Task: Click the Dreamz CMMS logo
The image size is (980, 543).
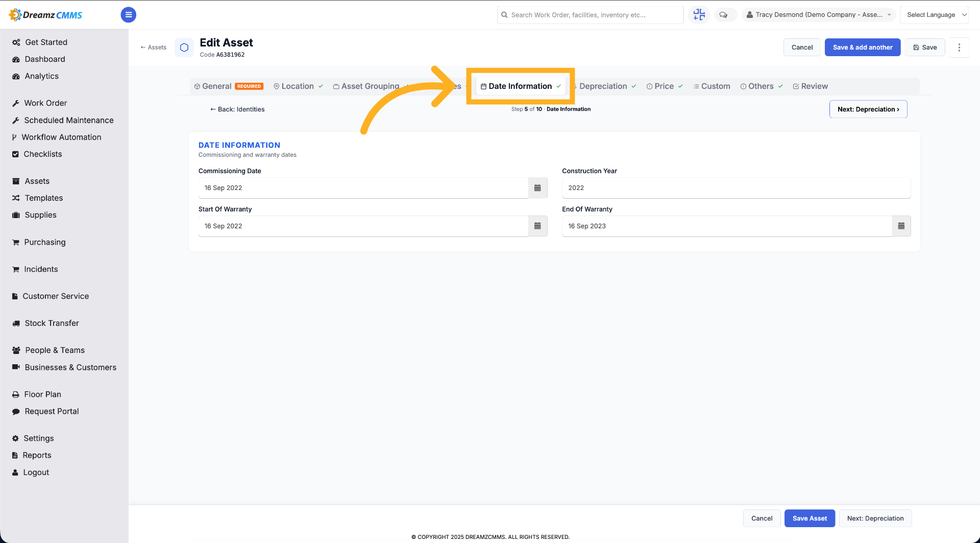Action: pos(45,15)
